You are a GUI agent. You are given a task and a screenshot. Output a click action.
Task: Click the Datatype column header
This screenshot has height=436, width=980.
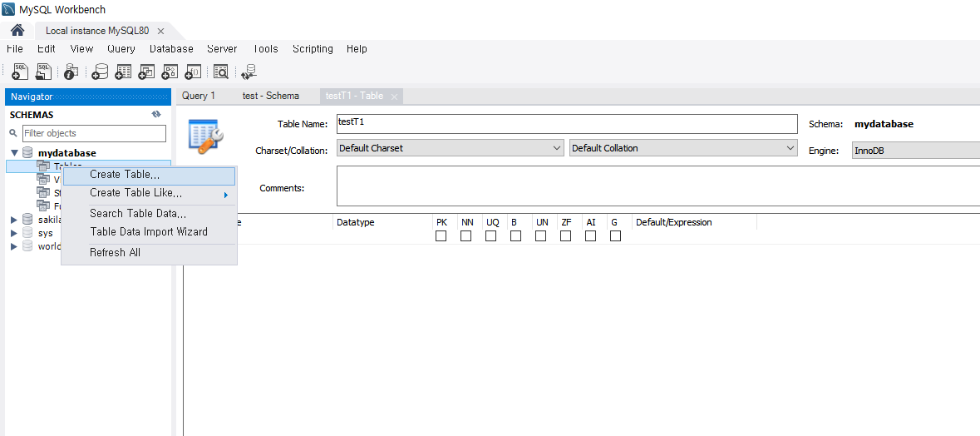click(356, 222)
